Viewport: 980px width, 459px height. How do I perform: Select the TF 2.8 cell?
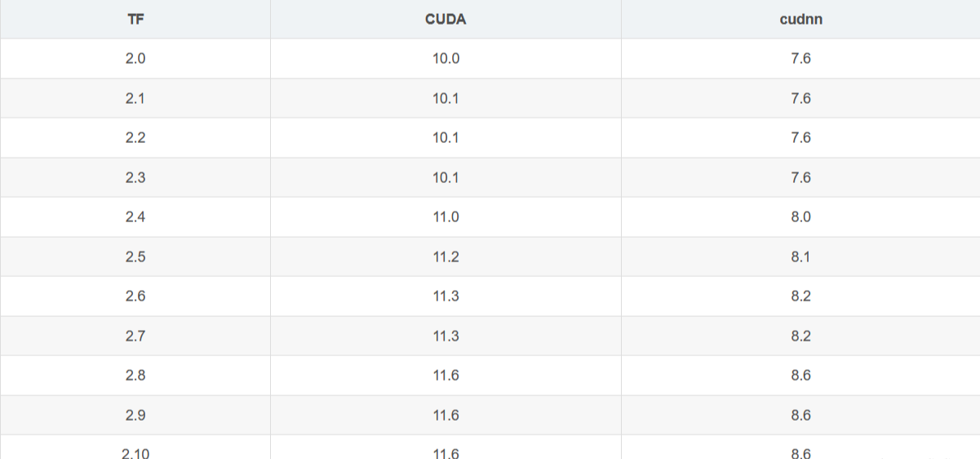pos(135,376)
